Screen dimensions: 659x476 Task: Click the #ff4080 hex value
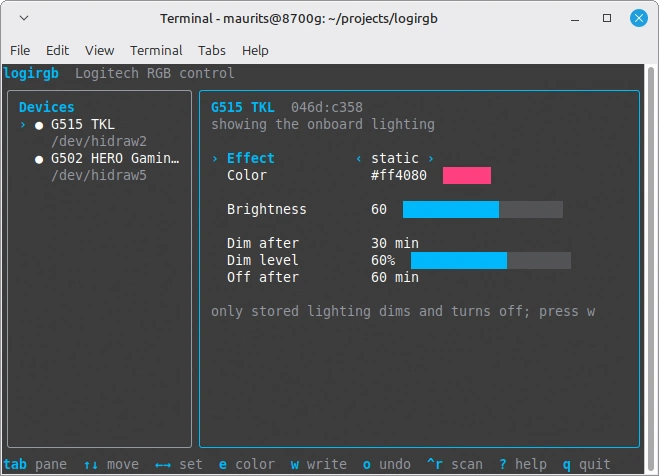tap(398, 175)
